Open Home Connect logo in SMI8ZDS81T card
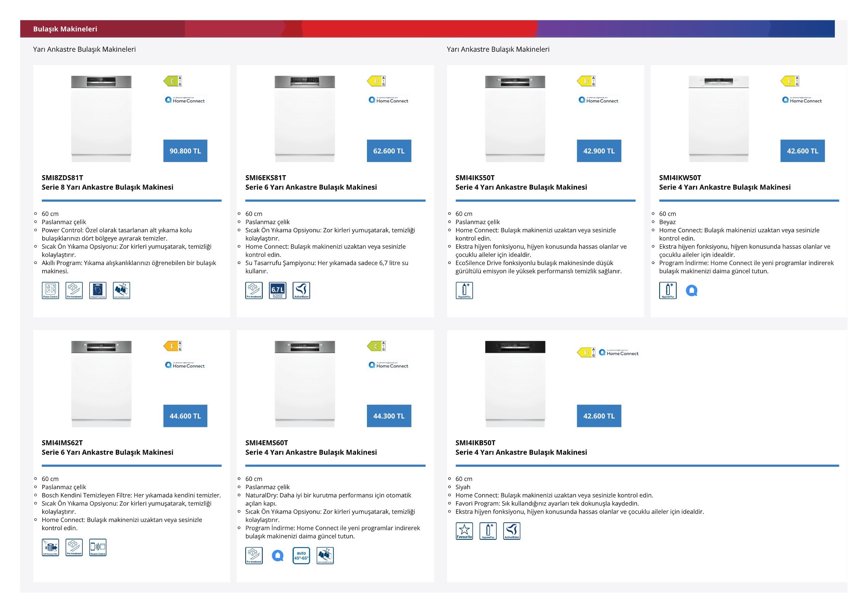 pos(185,100)
